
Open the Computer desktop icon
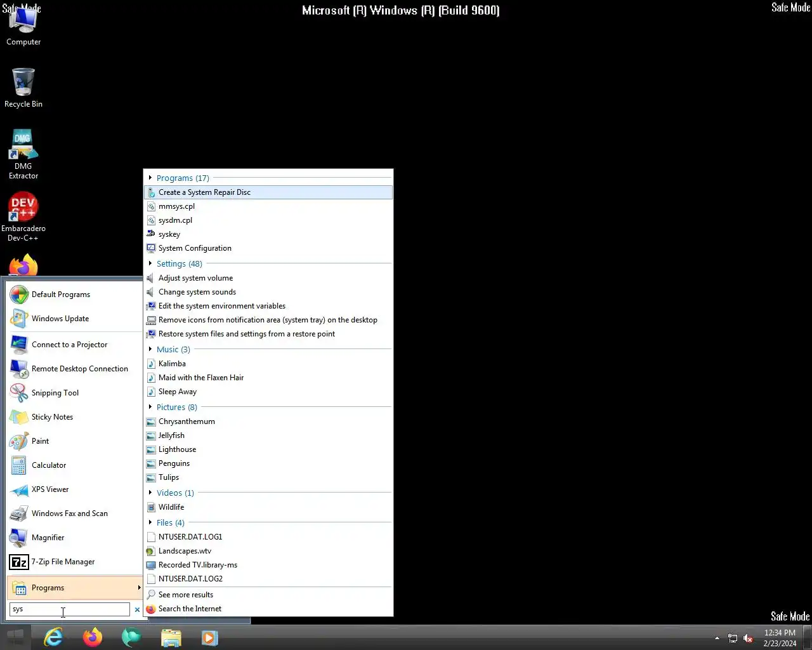(x=23, y=25)
